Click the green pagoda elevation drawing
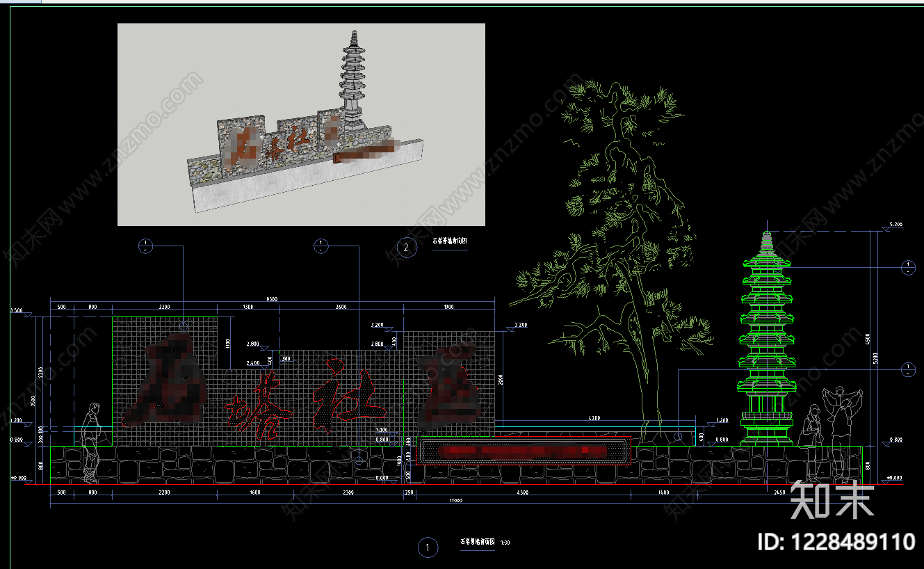The height and width of the screenshot is (569, 924). (766, 337)
